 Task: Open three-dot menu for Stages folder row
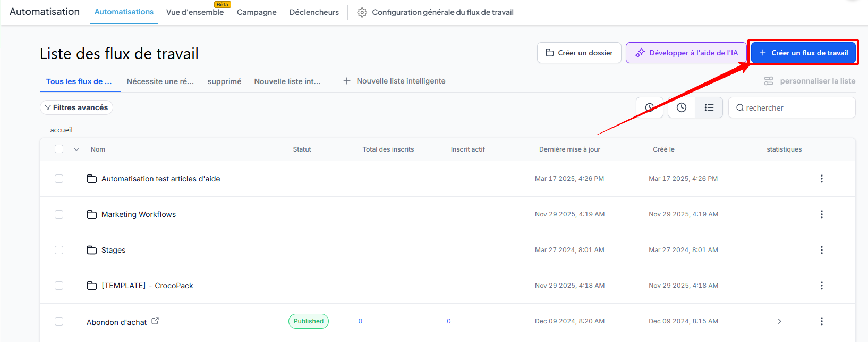coord(821,250)
